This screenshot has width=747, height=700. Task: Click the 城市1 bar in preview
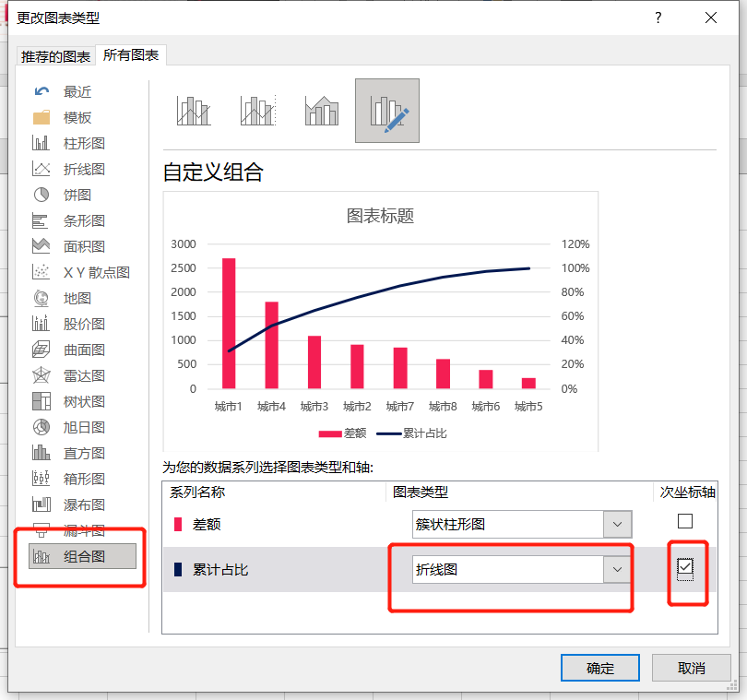point(229,323)
